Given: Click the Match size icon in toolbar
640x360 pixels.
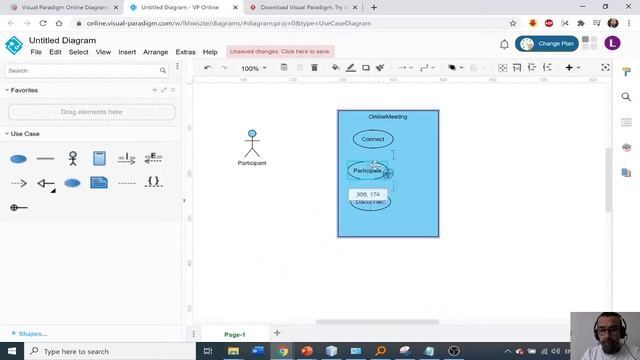Looking at the screenshot, I should pos(517,68).
